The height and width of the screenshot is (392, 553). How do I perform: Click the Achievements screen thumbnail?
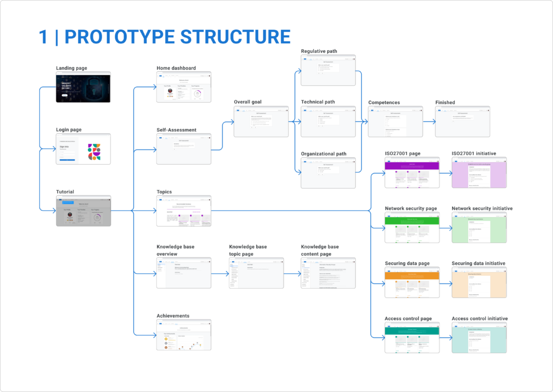click(184, 335)
